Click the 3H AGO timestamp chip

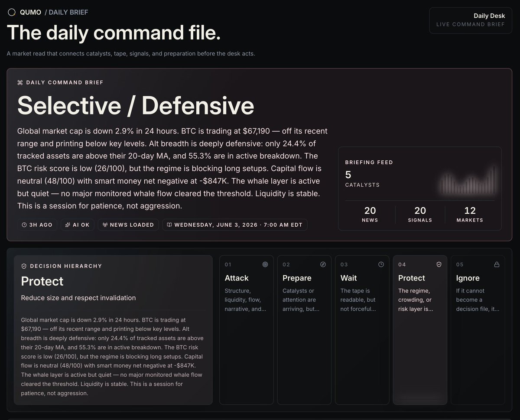point(37,225)
